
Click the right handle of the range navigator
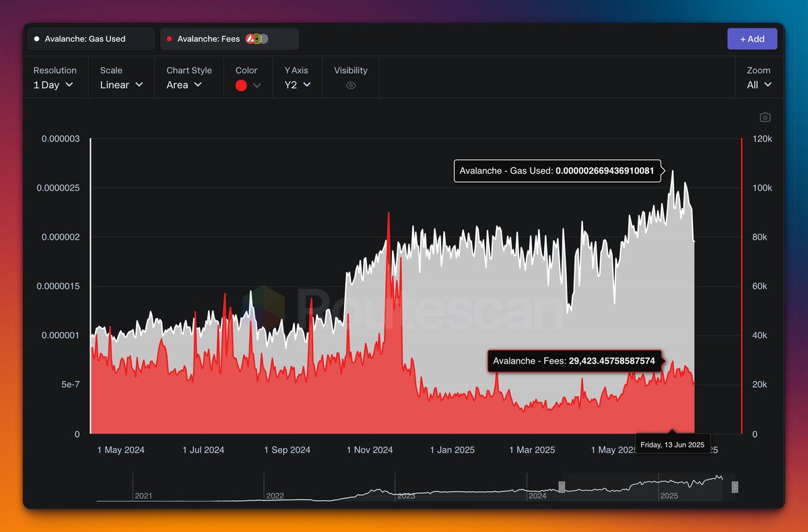tap(735, 487)
